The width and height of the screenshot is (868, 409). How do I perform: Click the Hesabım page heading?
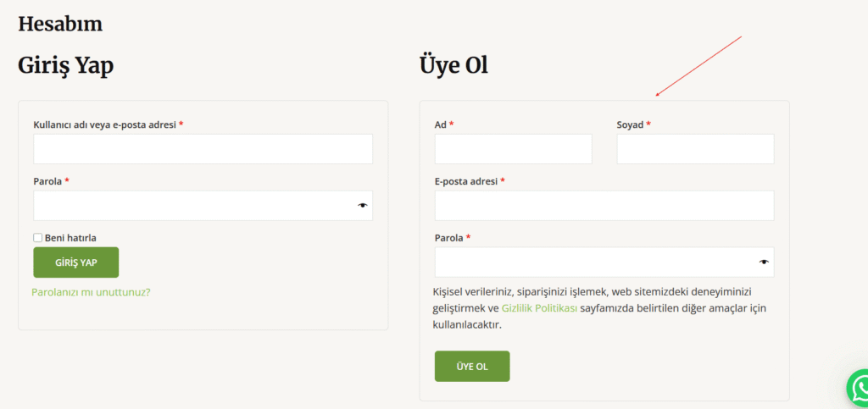click(x=60, y=24)
